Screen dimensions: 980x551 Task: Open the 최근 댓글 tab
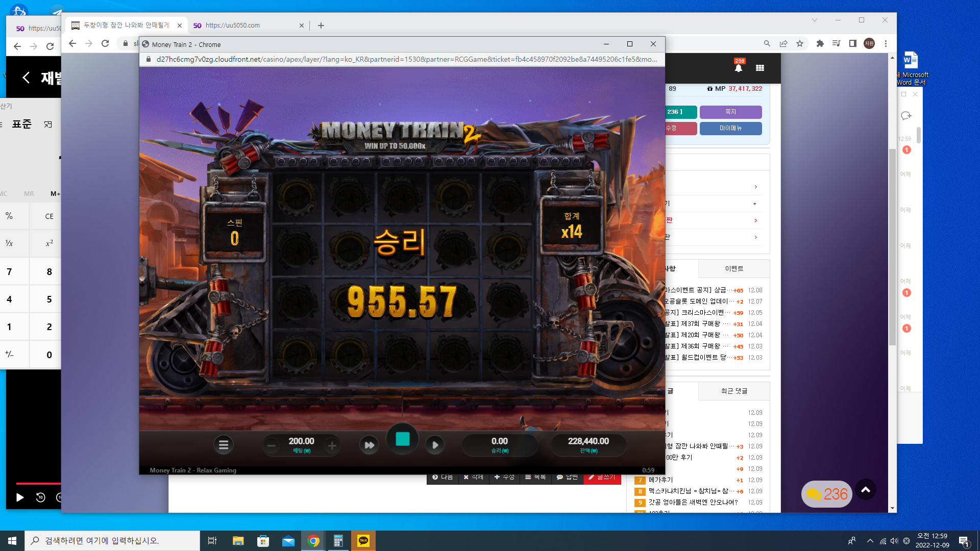pyautogui.click(x=734, y=391)
